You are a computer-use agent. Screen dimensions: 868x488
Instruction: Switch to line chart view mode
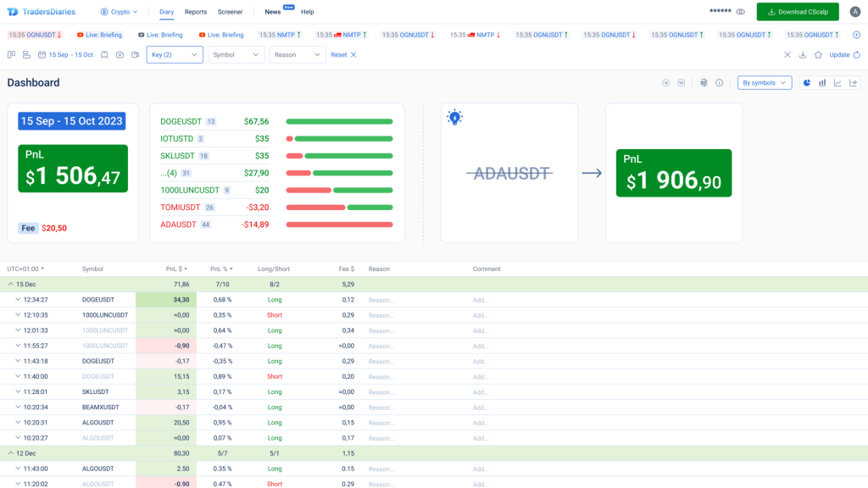tap(838, 82)
